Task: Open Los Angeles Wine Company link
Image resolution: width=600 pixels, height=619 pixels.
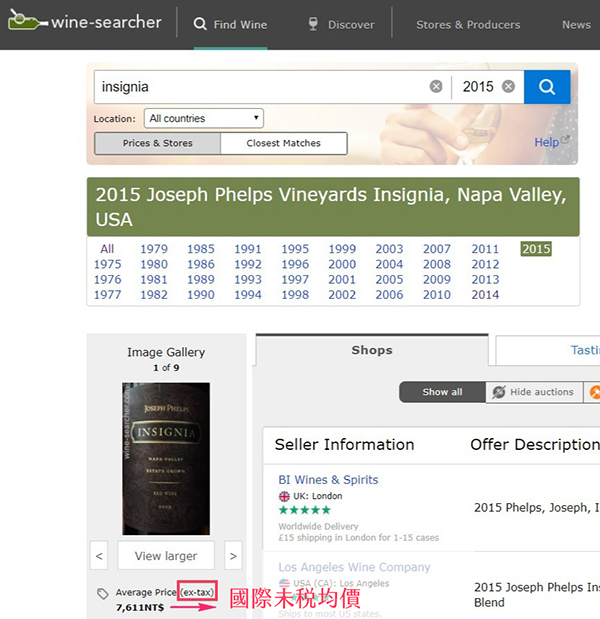Action: pyautogui.click(x=354, y=567)
